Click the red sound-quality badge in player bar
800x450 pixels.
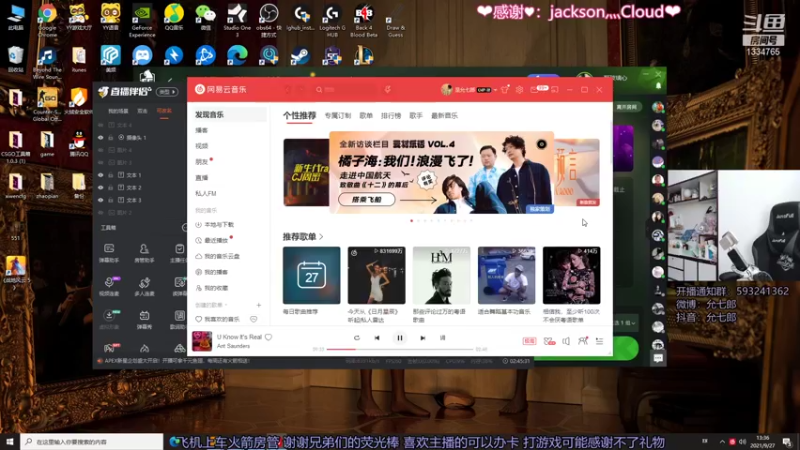(529, 341)
